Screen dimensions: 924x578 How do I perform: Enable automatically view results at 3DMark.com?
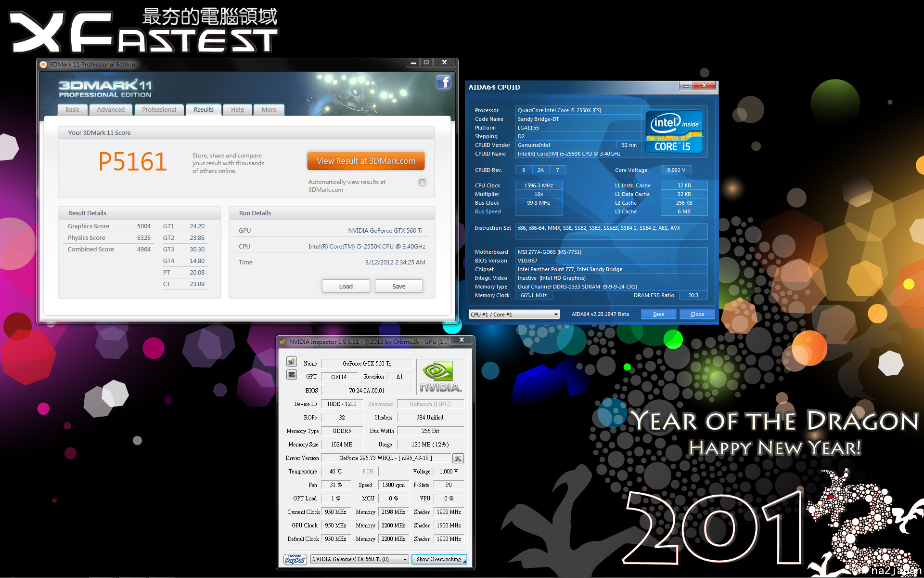[422, 183]
